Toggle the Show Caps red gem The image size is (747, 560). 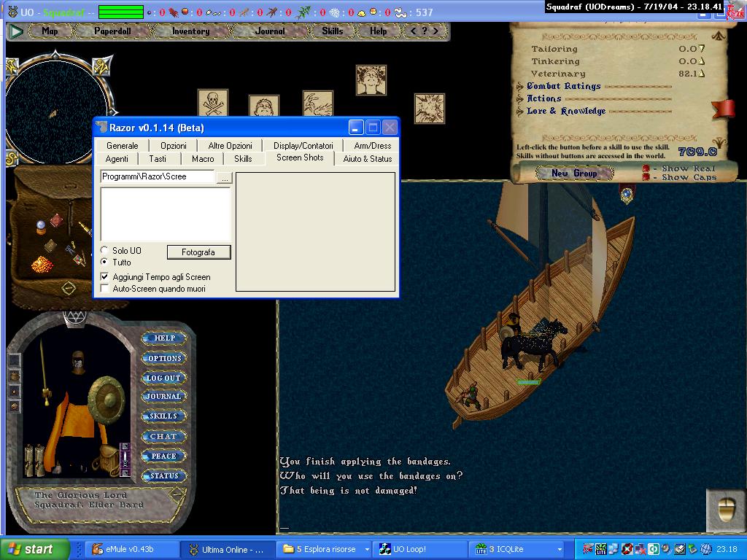(x=646, y=177)
